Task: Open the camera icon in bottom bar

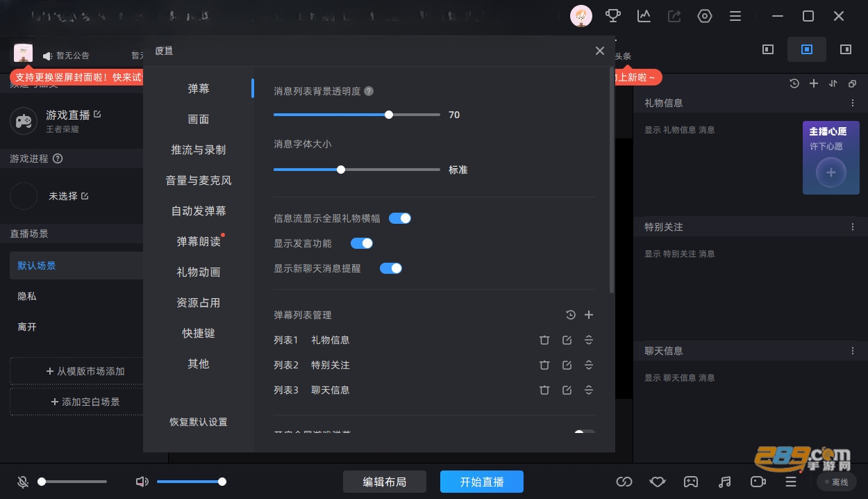Action: coord(758,482)
